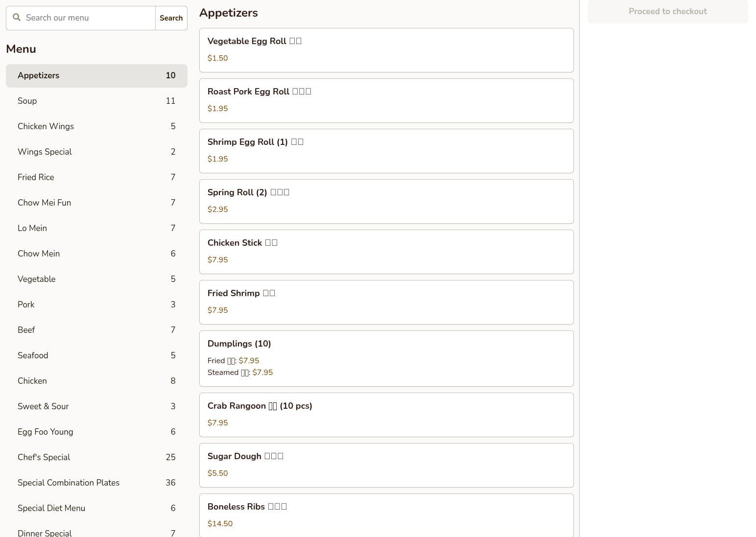
Task: Click Proceed to checkout button
Action: (x=667, y=12)
